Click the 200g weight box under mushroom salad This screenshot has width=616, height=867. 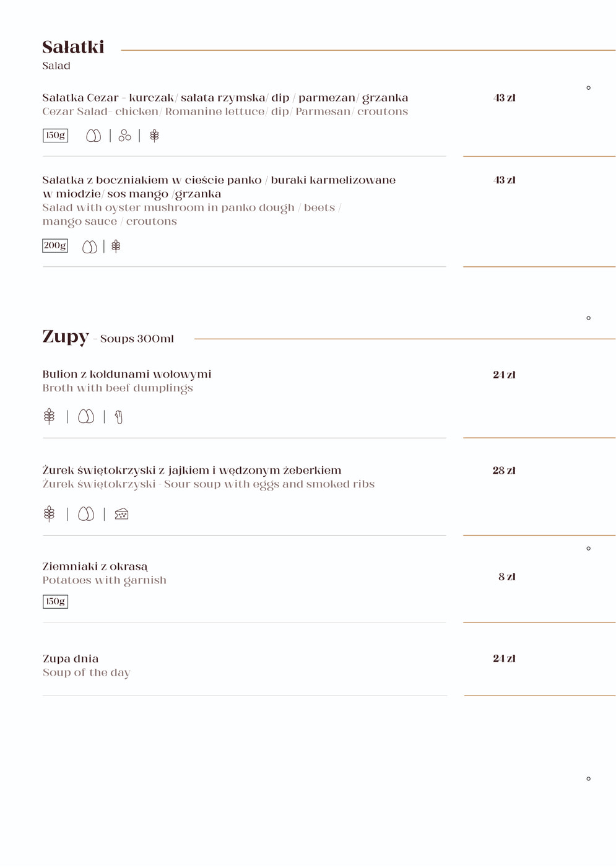coord(55,246)
